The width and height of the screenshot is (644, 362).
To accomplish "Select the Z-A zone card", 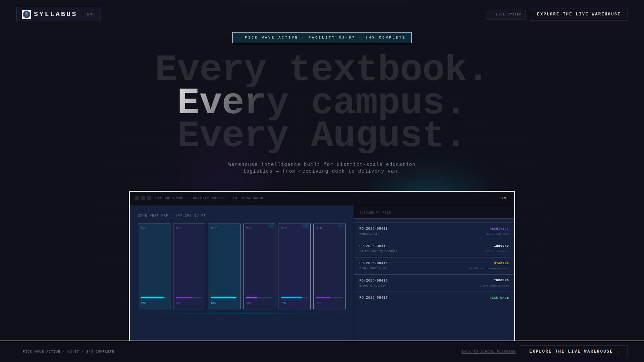I will [x=154, y=266].
